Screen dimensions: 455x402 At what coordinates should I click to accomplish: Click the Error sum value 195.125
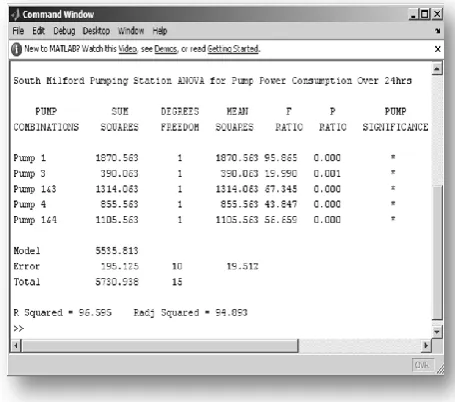(119, 266)
